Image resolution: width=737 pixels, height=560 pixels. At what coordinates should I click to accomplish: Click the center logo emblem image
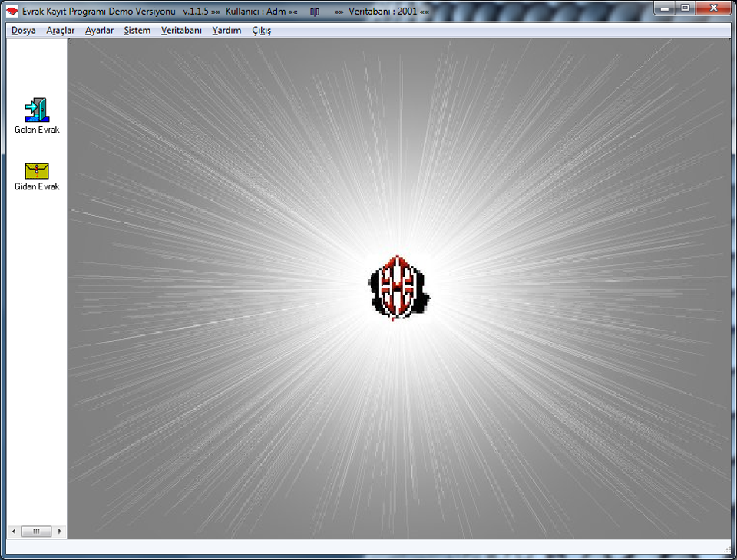(399, 288)
